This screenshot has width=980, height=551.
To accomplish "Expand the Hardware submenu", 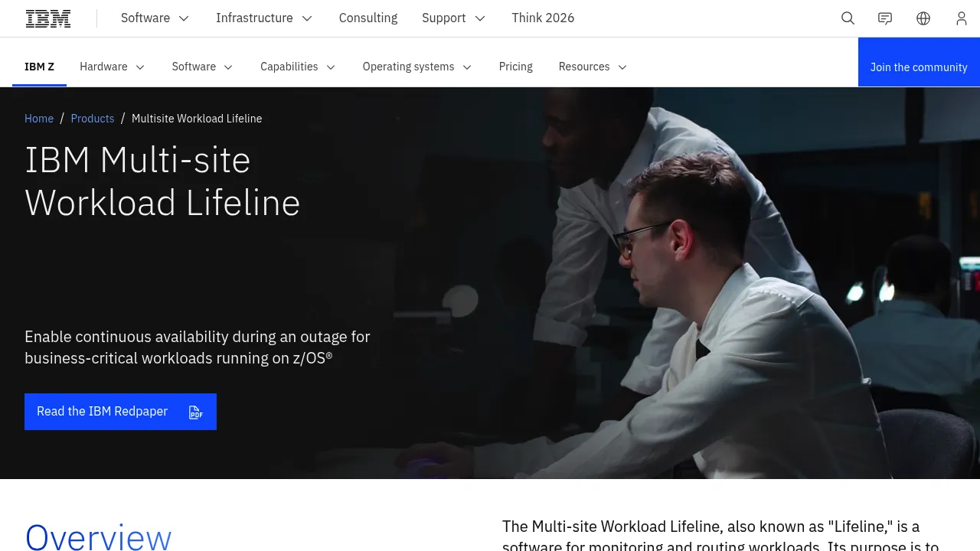I will 113,67.
